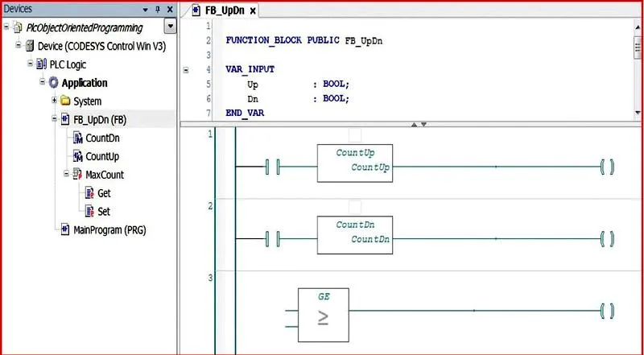The height and width of the screenshot is (355, 644).
Task: Click the Dn variable declaration line
Action: click(298, 99)
